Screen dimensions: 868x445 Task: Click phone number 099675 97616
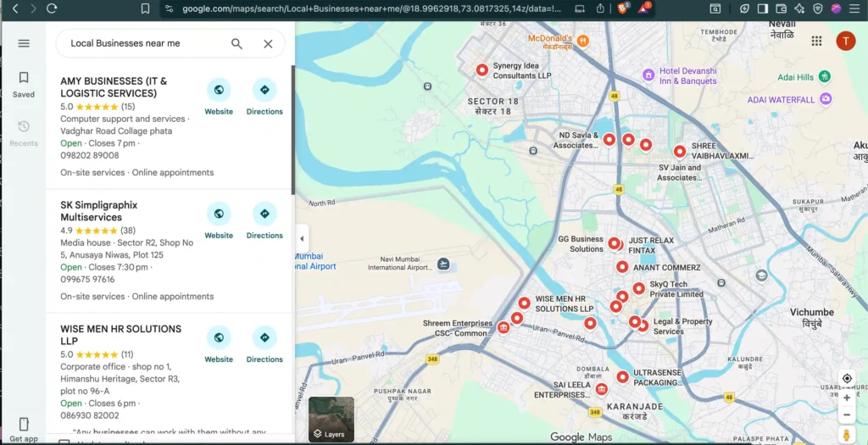pyautogui.click(x=87, y=280)
